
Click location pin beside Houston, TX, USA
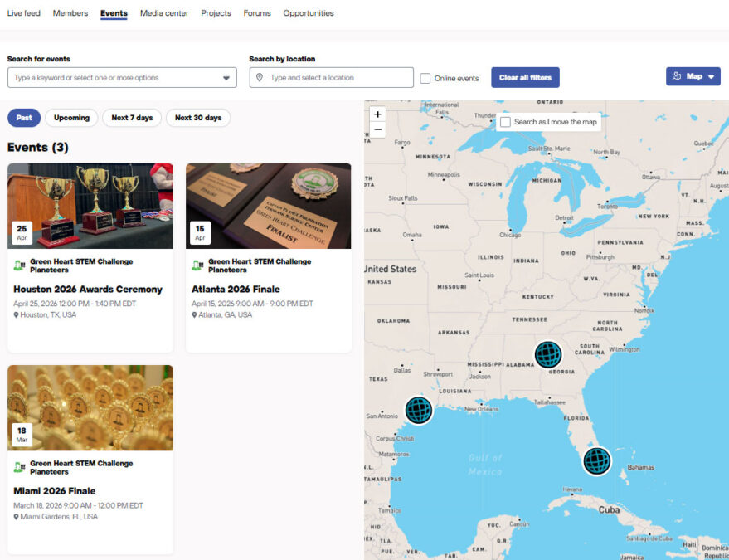tap(16, 315)
